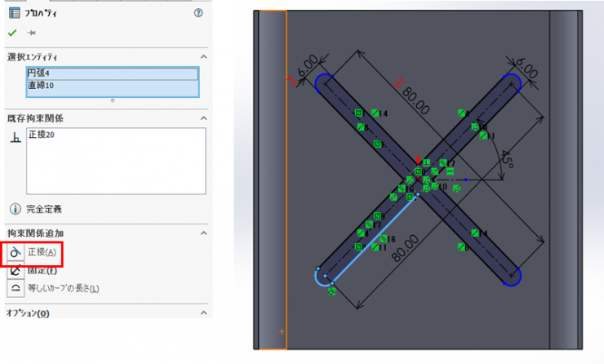The height and width of the screenshot is (364, 604).
Task: Select 直線10 in the entity list
Action: pyautogui.click(x=112, y=86)
